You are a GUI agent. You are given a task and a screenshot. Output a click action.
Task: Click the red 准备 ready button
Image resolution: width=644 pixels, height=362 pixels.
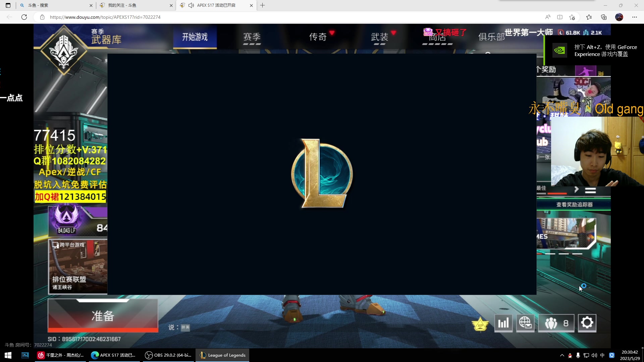(x=103, y=315)
